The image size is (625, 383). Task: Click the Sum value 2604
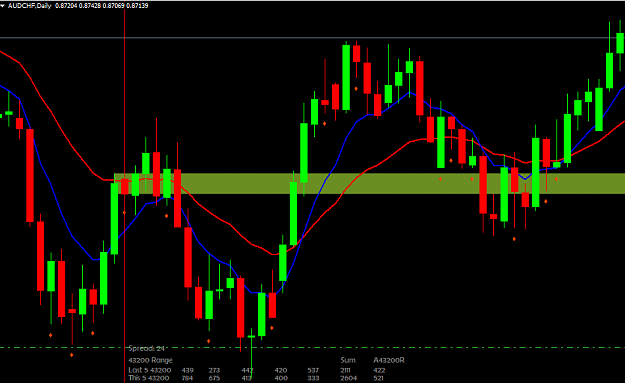[348, 378]
